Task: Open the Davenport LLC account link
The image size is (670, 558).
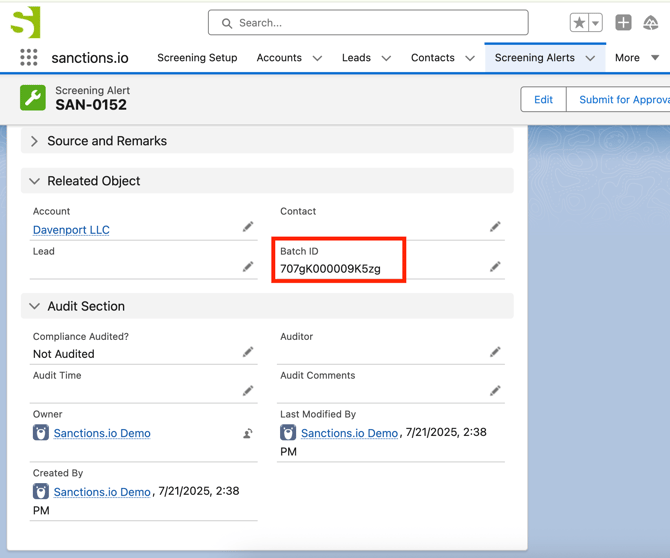Action: 71,230
